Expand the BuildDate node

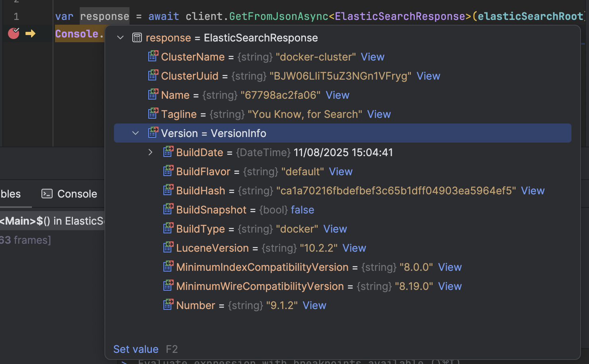[x=150, y=152]
